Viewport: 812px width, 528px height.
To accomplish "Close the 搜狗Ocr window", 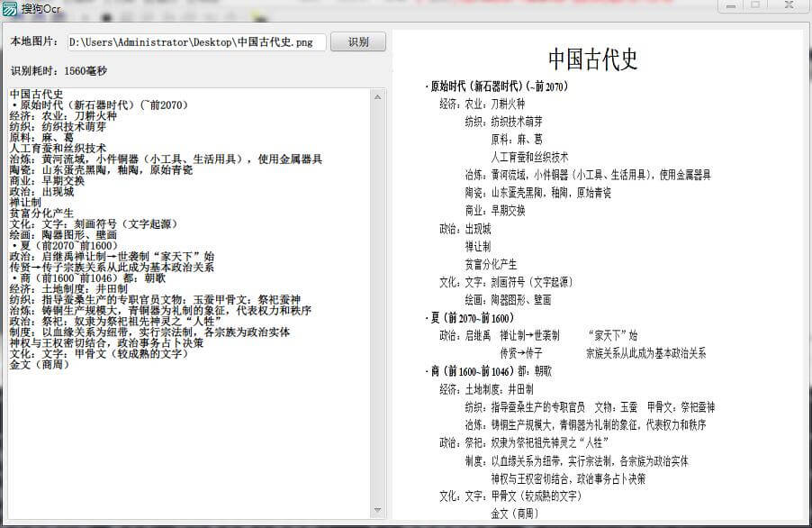I will click(789, 5).
